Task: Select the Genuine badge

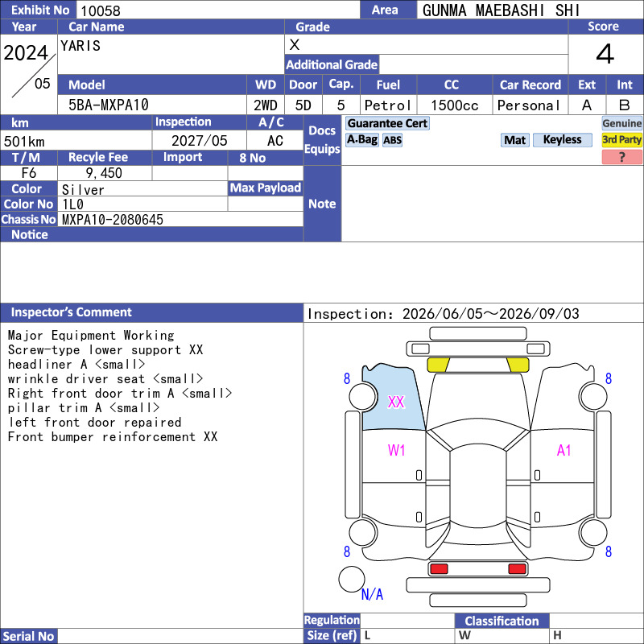Action: [x=621, y=123]
